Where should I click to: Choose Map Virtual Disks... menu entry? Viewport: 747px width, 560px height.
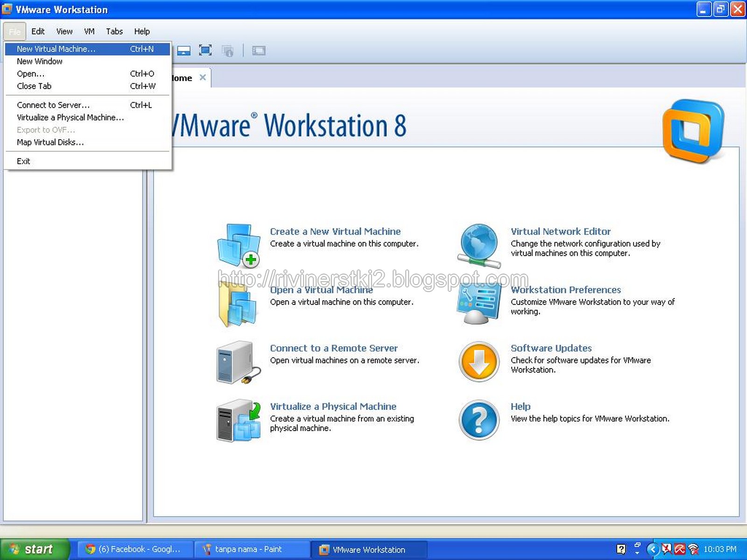tap(87, 142)
